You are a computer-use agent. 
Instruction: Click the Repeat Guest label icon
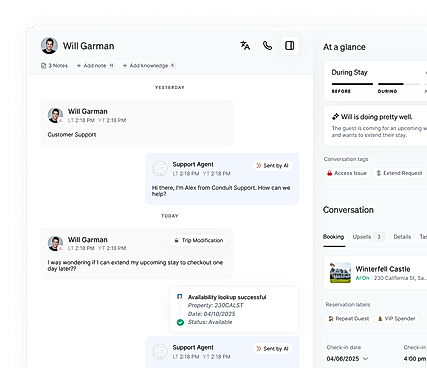click(331, 319)
